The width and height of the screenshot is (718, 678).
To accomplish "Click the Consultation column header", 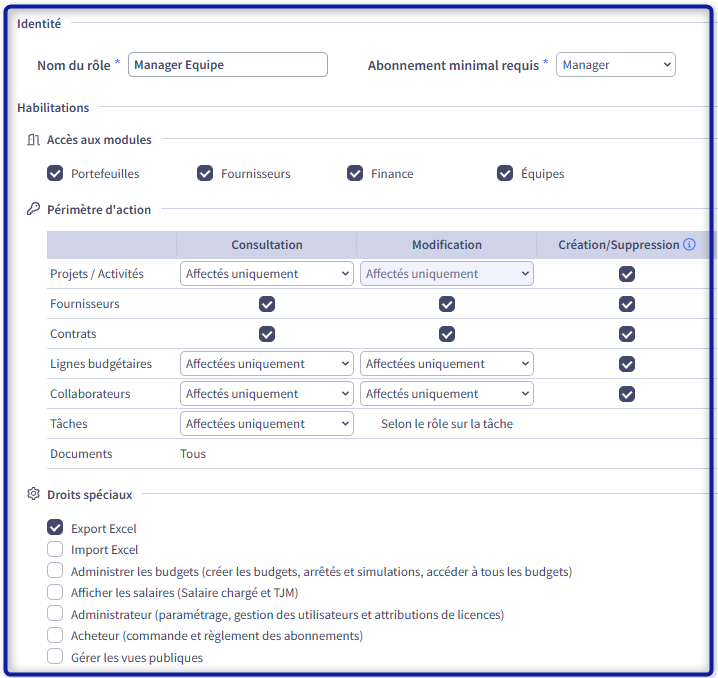I will [x=267, y=245].
